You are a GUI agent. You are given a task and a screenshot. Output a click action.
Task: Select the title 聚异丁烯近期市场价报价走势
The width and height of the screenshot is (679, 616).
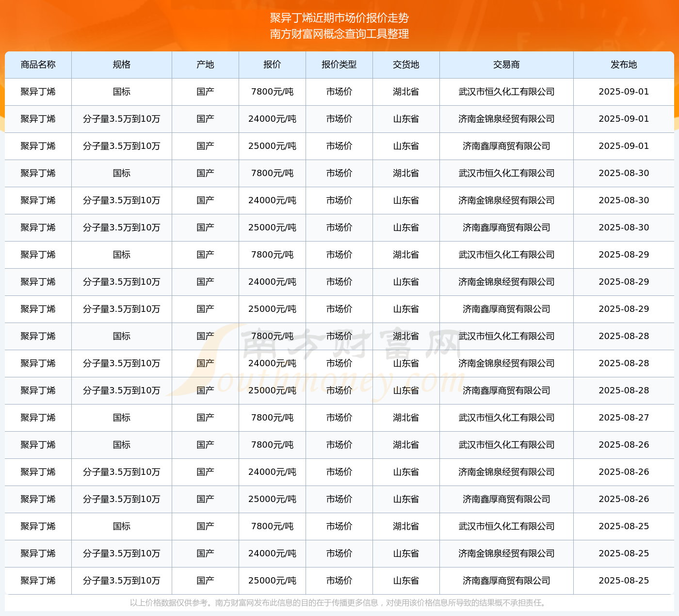(339, 18)
